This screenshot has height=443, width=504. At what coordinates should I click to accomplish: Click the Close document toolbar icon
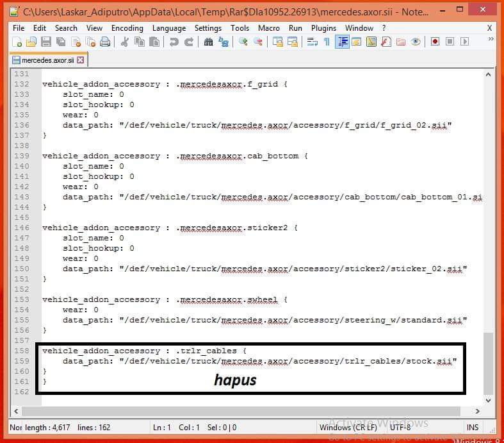tap(76, 42)
